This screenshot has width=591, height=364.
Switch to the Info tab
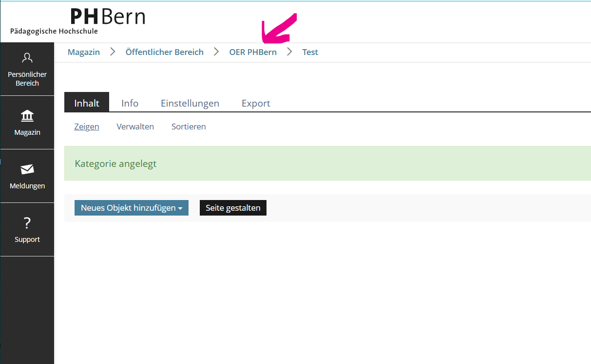pyautogui.click(x=130, y=103)
